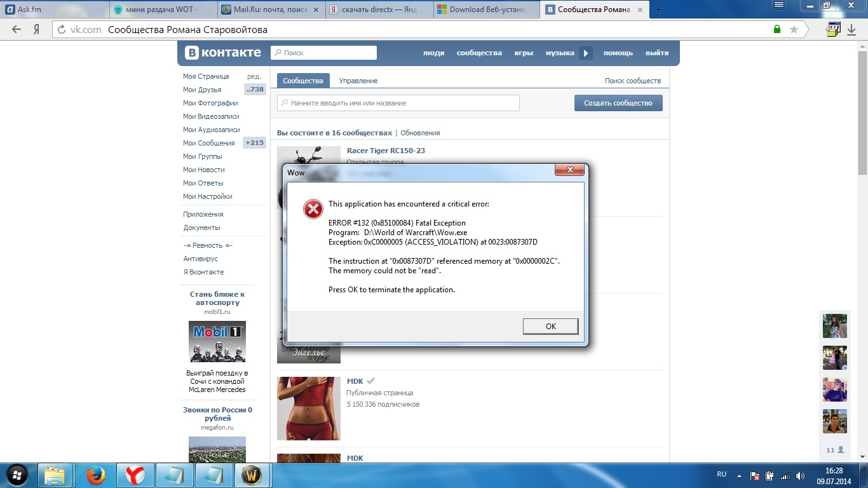Open browser downloads arrow icon
This screenshot has height=488, width=868.
pos(851,29)
